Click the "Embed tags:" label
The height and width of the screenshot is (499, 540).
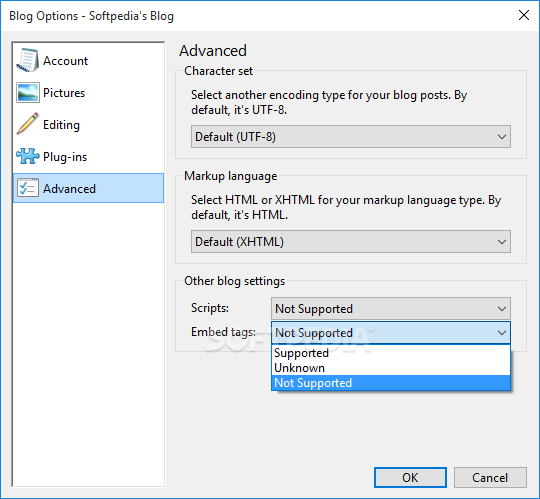click(223, 332)
